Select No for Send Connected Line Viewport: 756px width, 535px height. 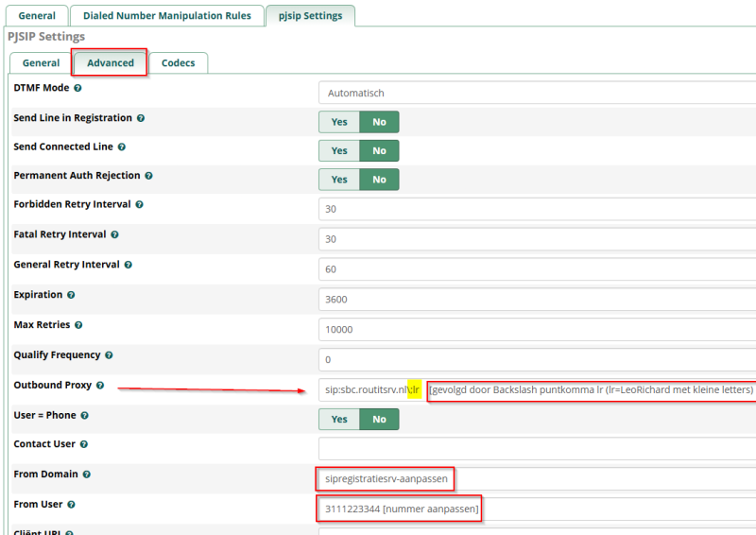[379, 150]
